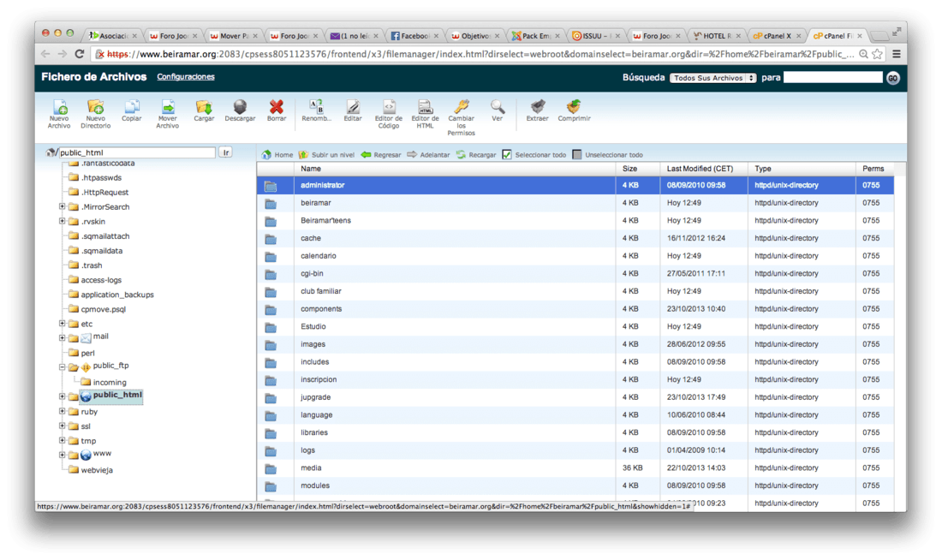Click the Búsqueda search text field
Viewport: 942px width, 560px height.
(832, 78)
